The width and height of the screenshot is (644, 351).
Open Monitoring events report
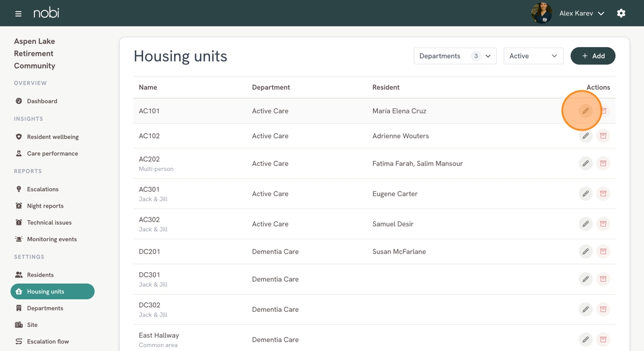tap(52, 239)
